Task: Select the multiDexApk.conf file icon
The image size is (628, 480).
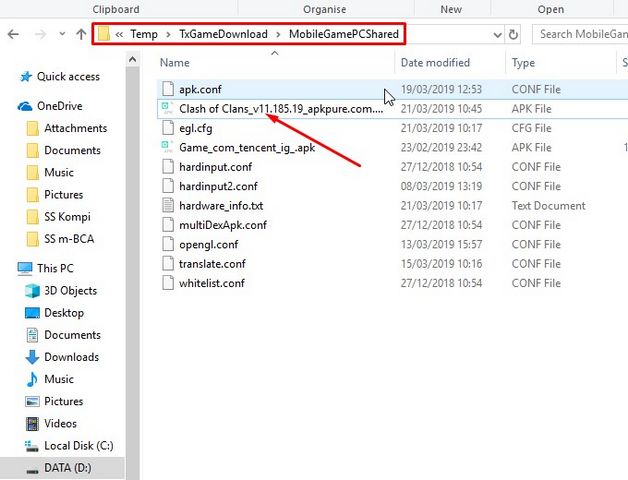Action: coord(168,225)
